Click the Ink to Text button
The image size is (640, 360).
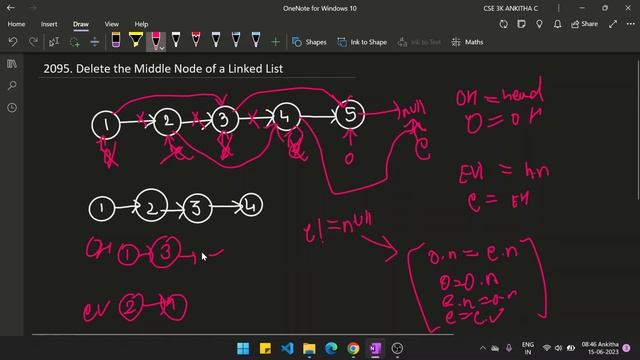coord(419,42)
